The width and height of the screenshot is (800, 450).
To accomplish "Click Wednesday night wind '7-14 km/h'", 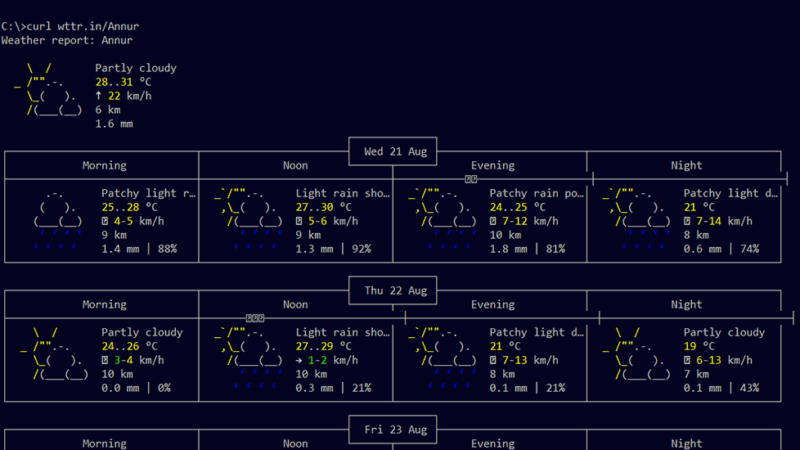I will (724, 221).
